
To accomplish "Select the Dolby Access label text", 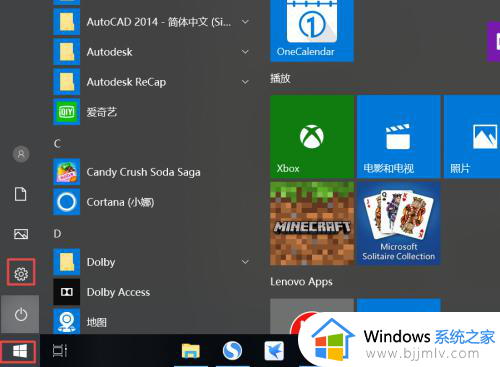I will [x=118, y=292].
